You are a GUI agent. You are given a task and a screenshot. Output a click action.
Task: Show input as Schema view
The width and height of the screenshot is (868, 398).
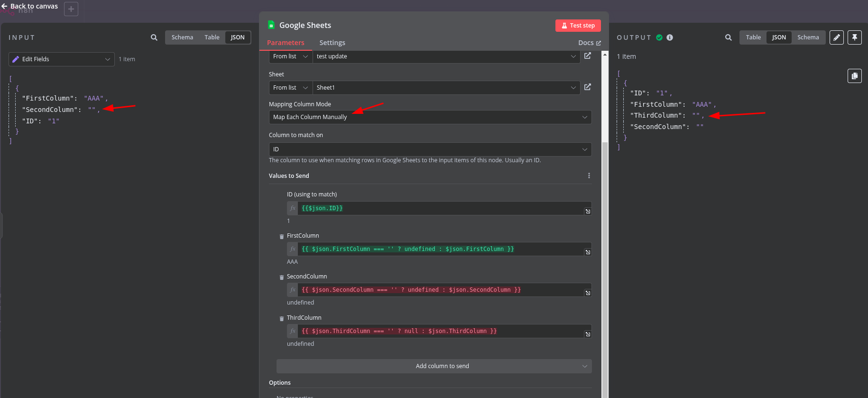pos(182,37)
